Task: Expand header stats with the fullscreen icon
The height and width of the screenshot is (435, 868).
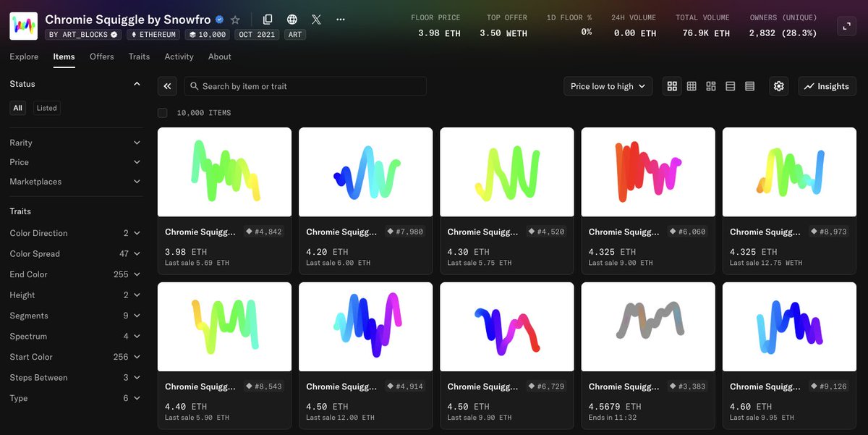Action: (846, 27)
